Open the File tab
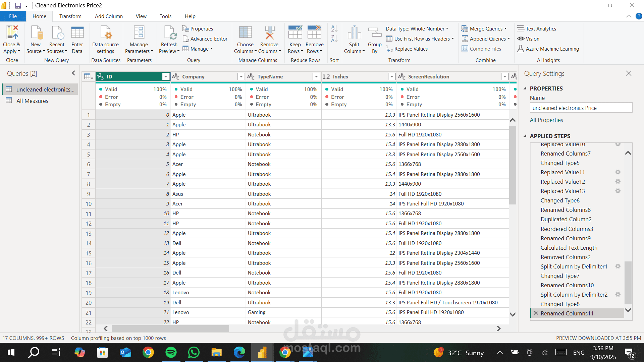 coord(13,16)
